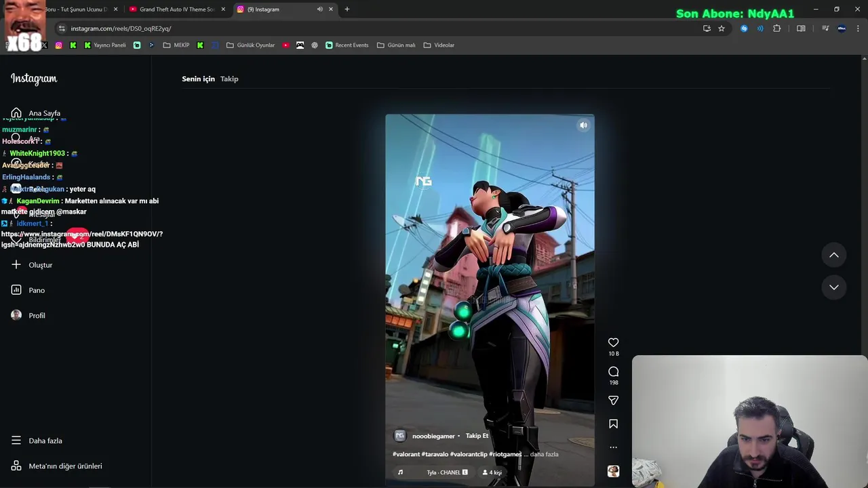The image size is (868, 488).
Task: Click WhiteKnight1903 username in chat
Action: pyautogui.click(x=37, y=153)
